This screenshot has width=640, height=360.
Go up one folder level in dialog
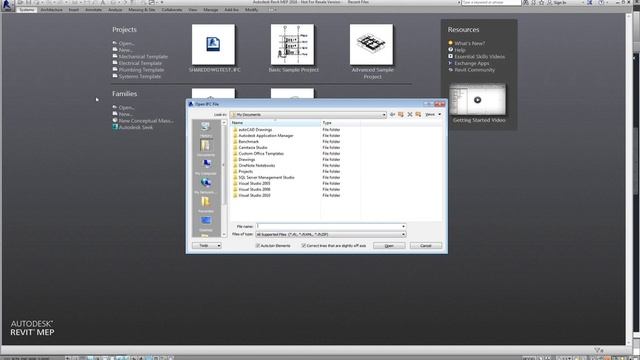tap(401, 115)
